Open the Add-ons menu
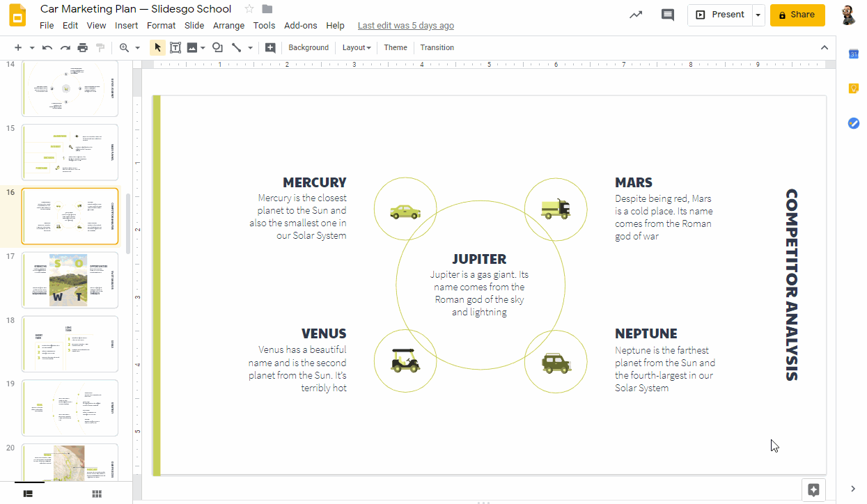The height and width of the screenshot is (504, 867). [300, 25]
